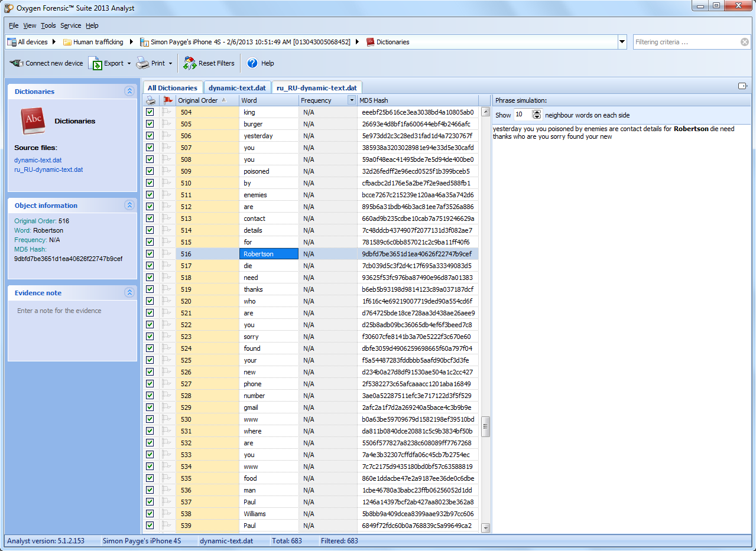Open the Tools menu

pyautogui.click(x=48, y=25)
